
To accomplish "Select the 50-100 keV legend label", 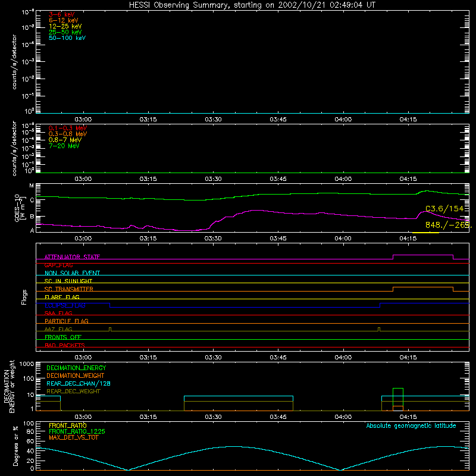I will tap(67, 38).
